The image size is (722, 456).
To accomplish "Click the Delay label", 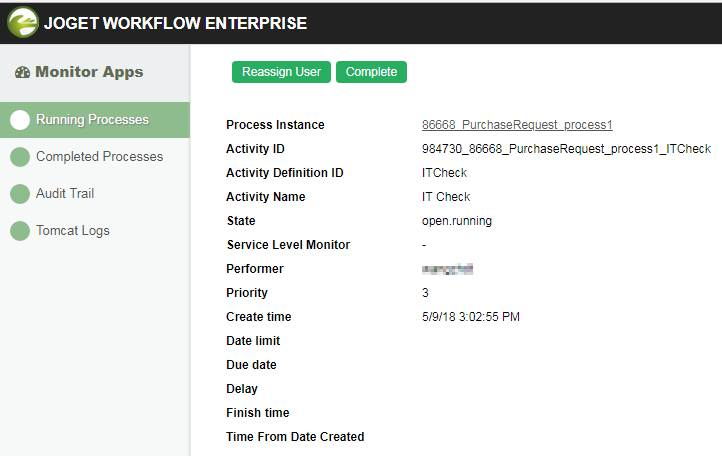I will pyautogui.click(x=242, y=389).
